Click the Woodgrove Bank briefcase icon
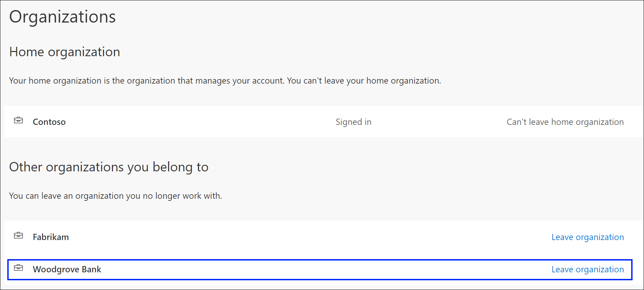The image size is (644, 290). click(19, 269)
